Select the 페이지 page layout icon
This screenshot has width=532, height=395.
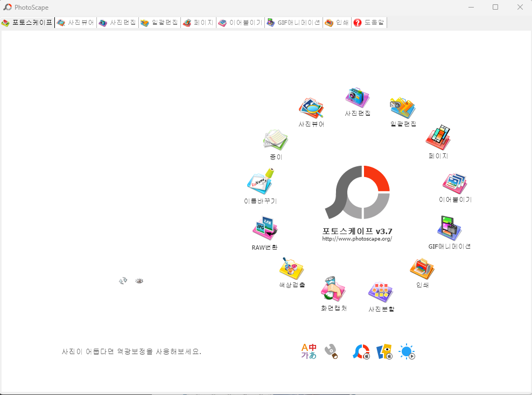[438, 138]
